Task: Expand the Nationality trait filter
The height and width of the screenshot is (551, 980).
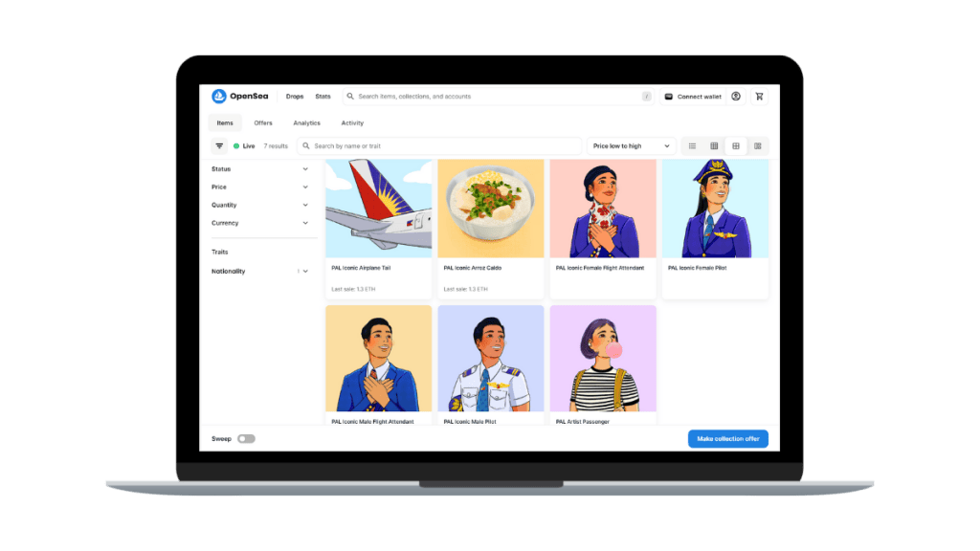Action: tap(259, 271)
